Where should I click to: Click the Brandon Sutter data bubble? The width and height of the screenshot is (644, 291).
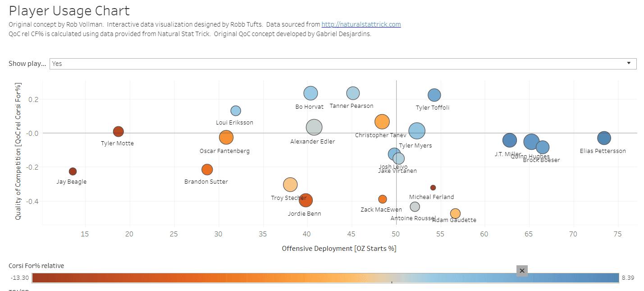(207, 170)
